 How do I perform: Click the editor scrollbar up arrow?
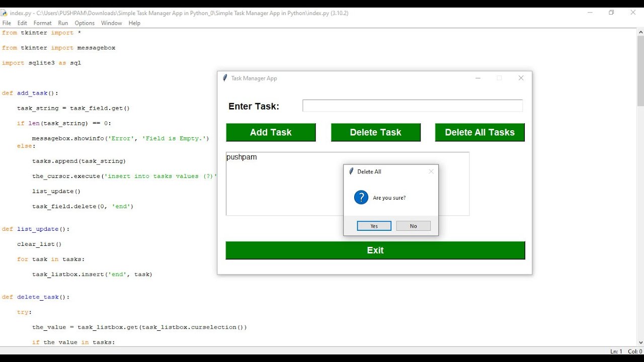pos(640,32)
